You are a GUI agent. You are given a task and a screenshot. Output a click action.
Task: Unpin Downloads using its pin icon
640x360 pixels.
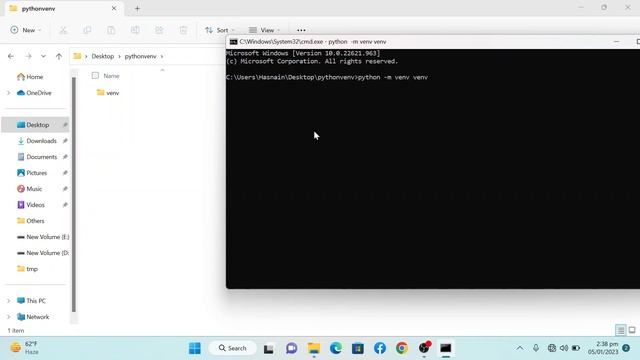(x=65, y=141)
